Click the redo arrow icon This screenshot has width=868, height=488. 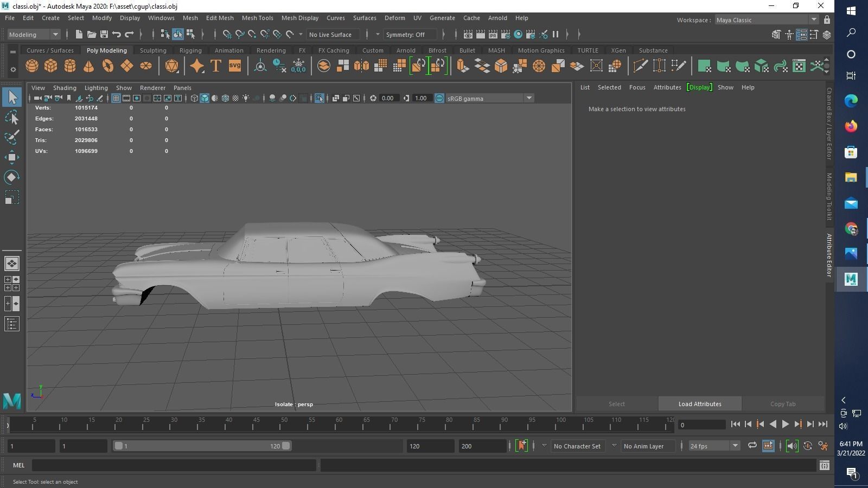pyautogui.click(x=129, y=35)
